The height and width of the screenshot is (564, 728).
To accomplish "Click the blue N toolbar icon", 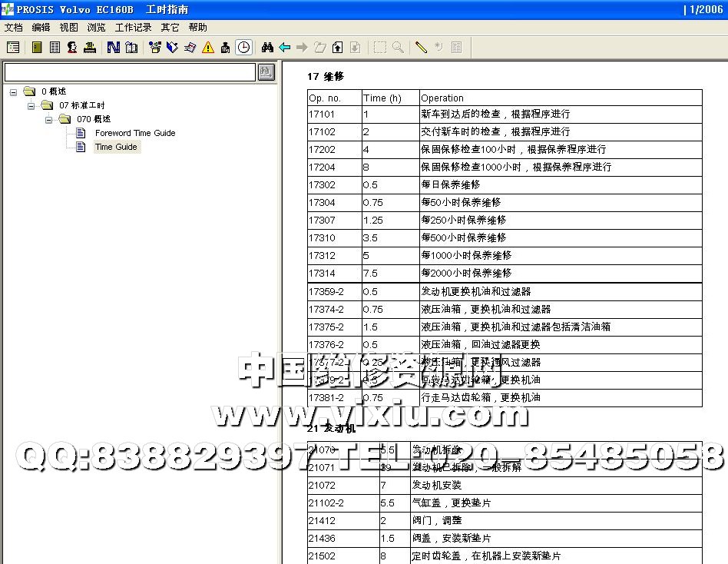I will coord(113,48).
